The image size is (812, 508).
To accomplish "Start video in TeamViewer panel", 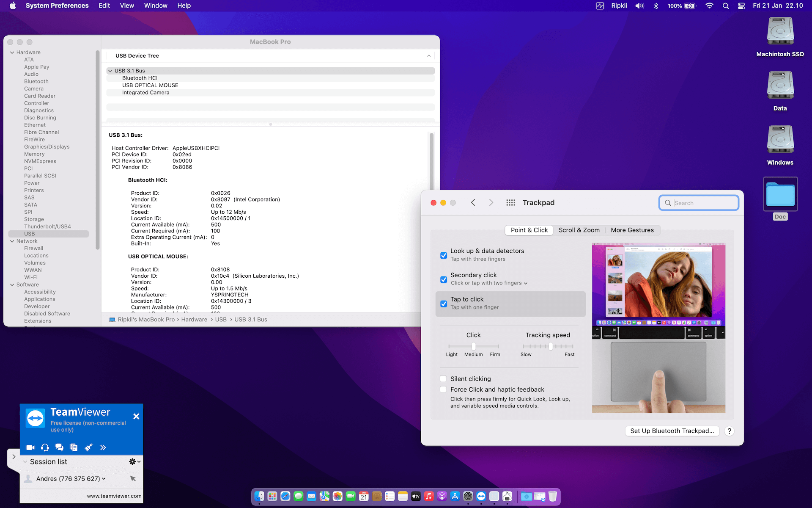I will point(30,447).
